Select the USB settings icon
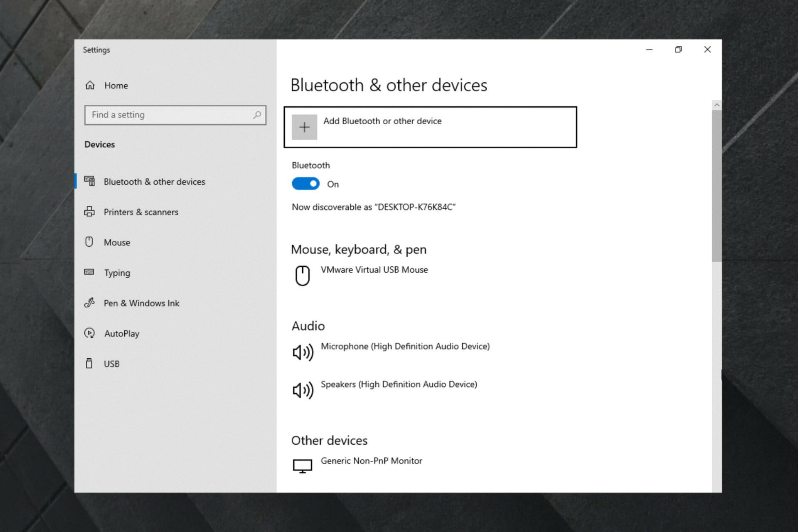The image size is (798, 532). pos(90,363)
